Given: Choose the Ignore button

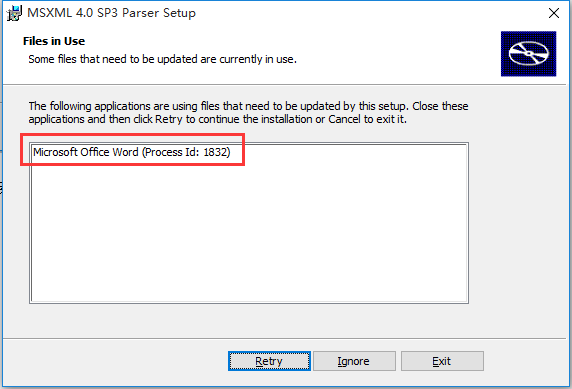Looking at the screenshot, I should [x=354, y=361].
